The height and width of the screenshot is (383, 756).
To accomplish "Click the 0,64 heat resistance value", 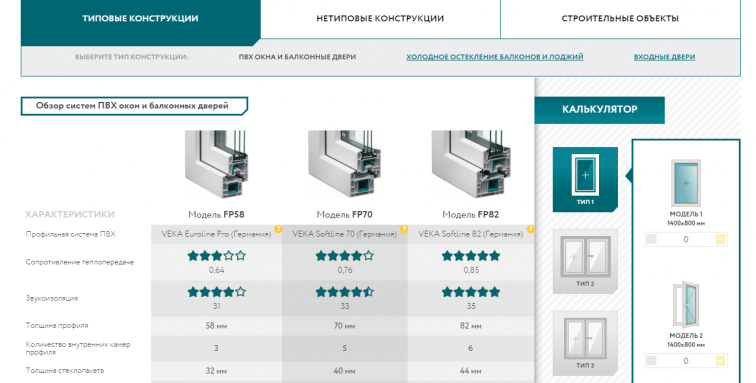I will (216, 270).
